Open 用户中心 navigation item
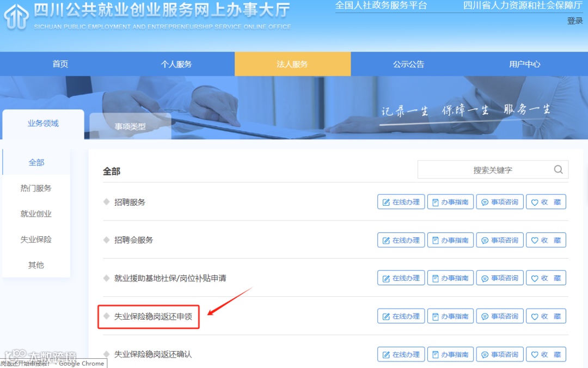 click(x=525, y=64)
